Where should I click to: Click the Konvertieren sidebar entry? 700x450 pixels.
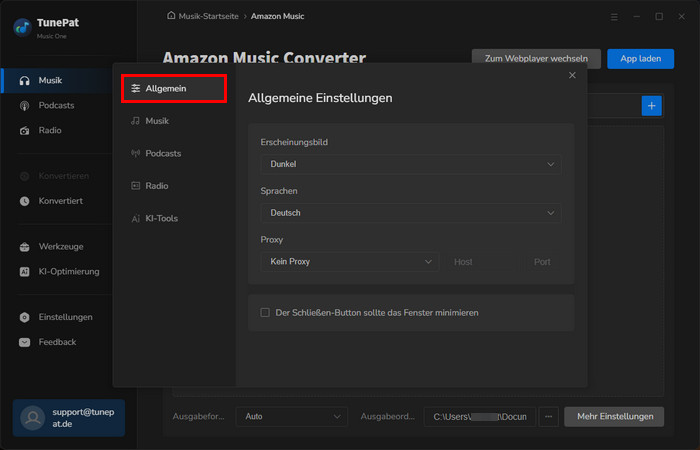tap(57, 176)
